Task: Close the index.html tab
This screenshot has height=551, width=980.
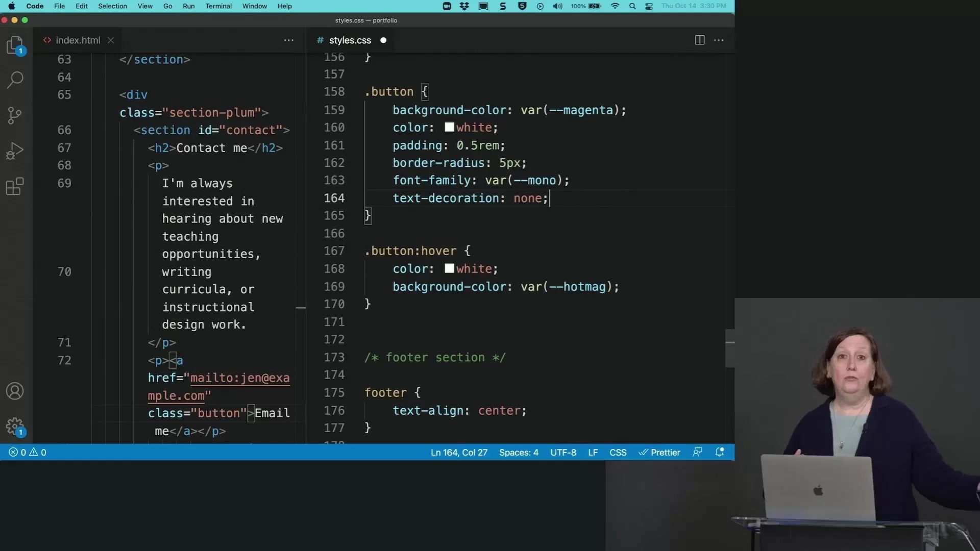Action: [x=111, y=40]
